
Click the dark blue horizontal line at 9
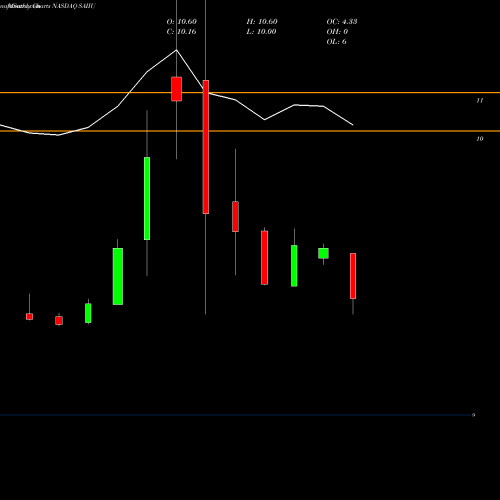(x=235, y=415)
